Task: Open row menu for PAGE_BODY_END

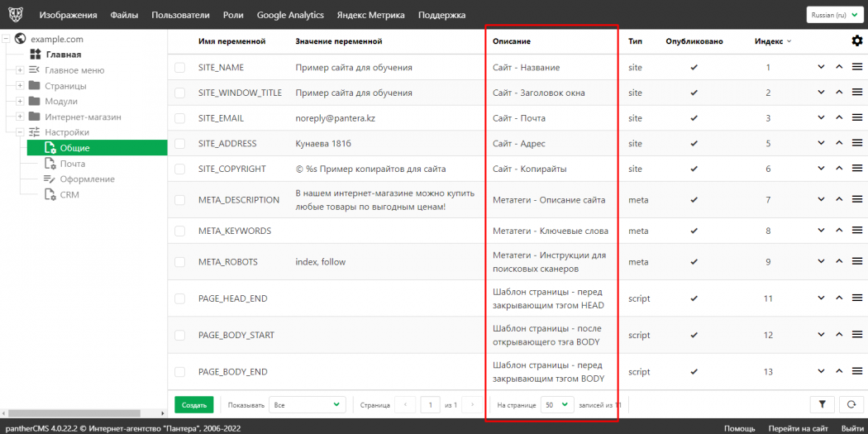Action: tap(857, 372)
